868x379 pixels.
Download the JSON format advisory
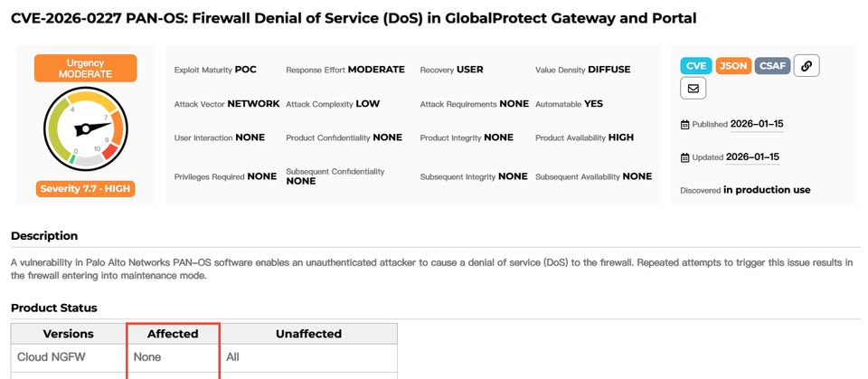(733, 65)
